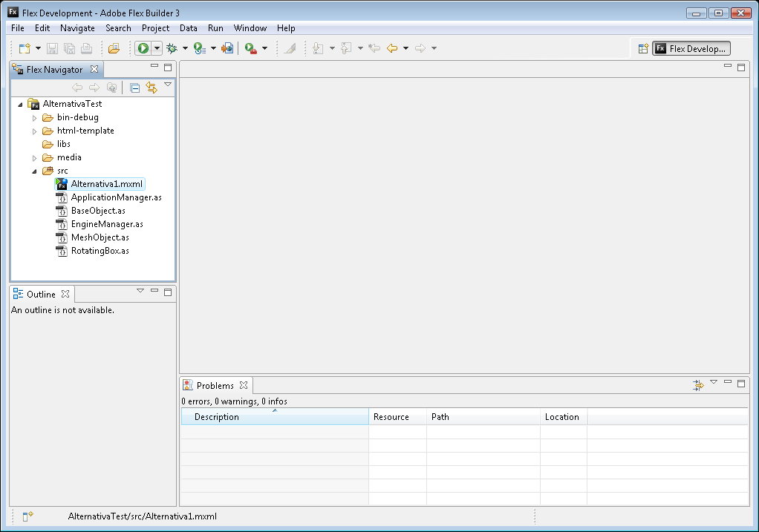Click the New file wizard icon
The width and height of the screenshot is (759, 532).
tap(25, 48)
